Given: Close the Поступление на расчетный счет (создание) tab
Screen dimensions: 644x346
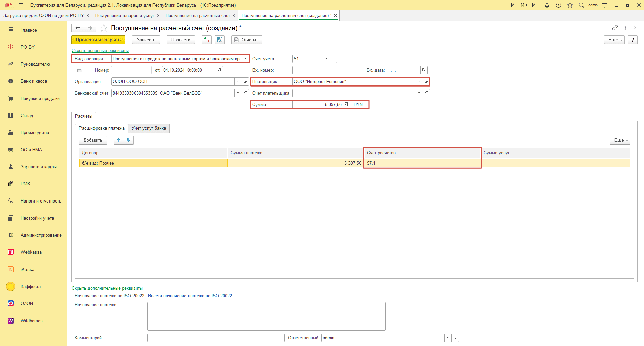Looking at the screenshot, I should (335, 15).
